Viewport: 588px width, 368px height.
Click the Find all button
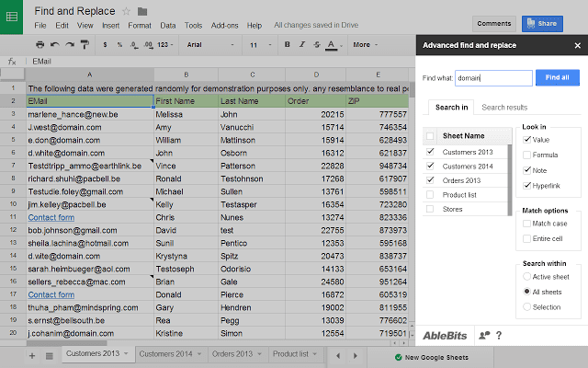point(557,78)
